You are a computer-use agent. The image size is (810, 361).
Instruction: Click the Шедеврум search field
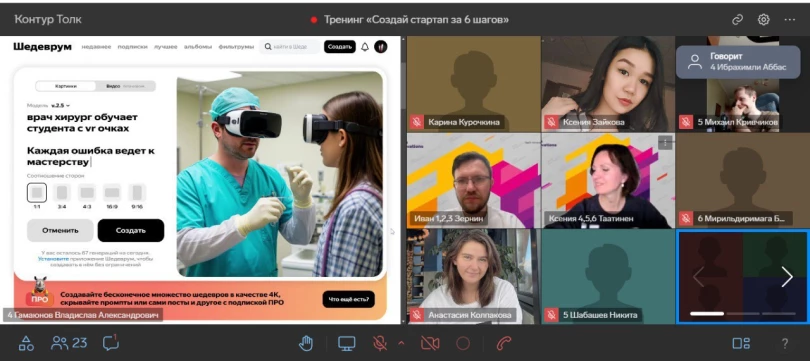(290, 46)
